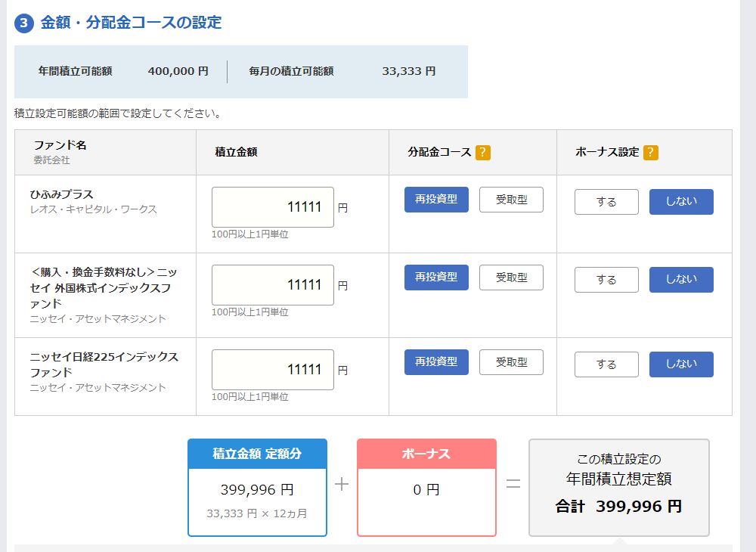756x552 pixels.
Task: Select 再投資型 for ニッセイ日経225インデックスファンド
Action: click(436, 362)
